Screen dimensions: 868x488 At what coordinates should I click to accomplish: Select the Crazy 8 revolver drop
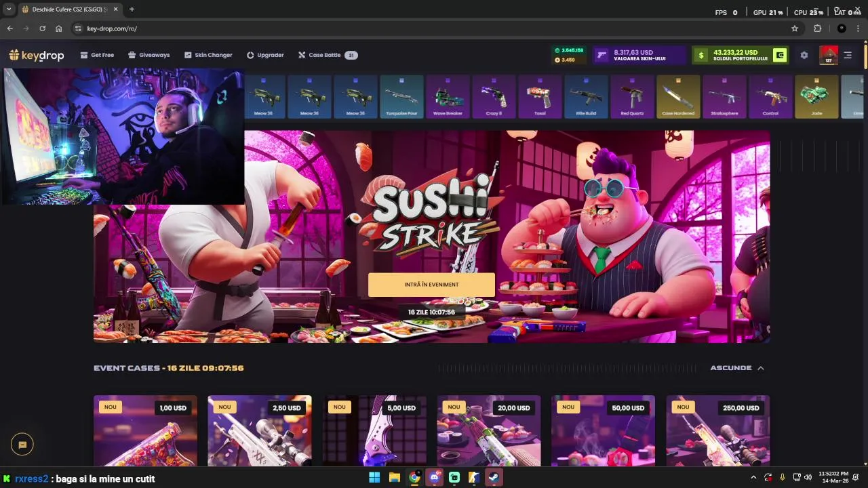tap(494, 96)
